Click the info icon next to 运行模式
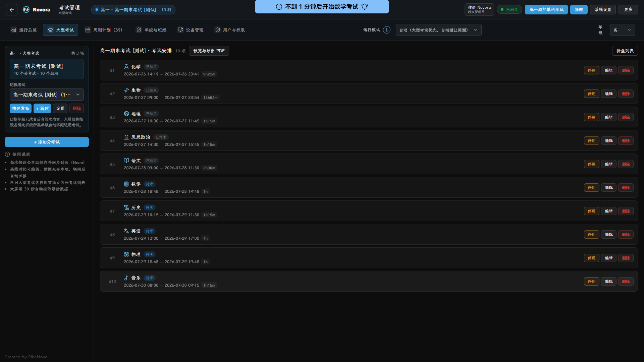The width and height of the screenshot is (644, 362). 387,30
